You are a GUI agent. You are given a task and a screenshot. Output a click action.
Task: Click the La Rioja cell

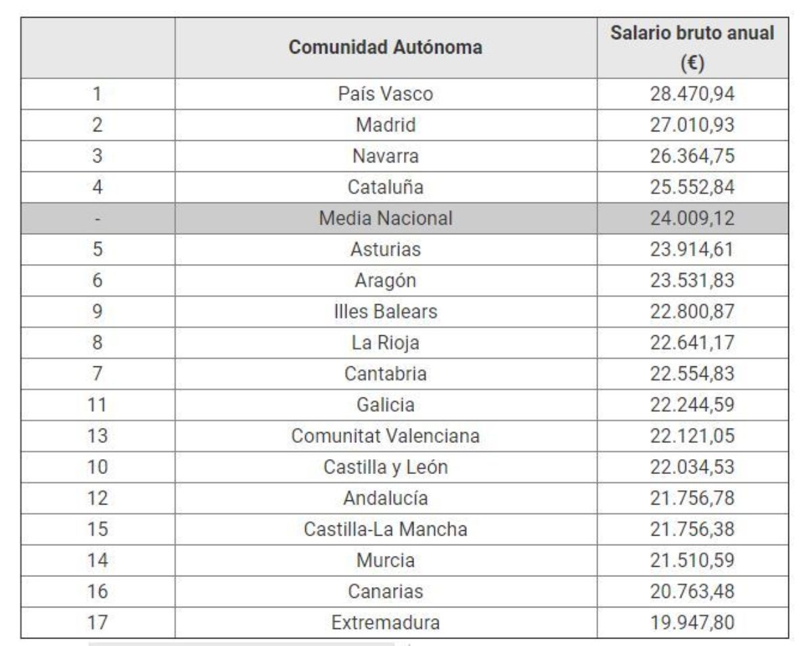(385, 343)
